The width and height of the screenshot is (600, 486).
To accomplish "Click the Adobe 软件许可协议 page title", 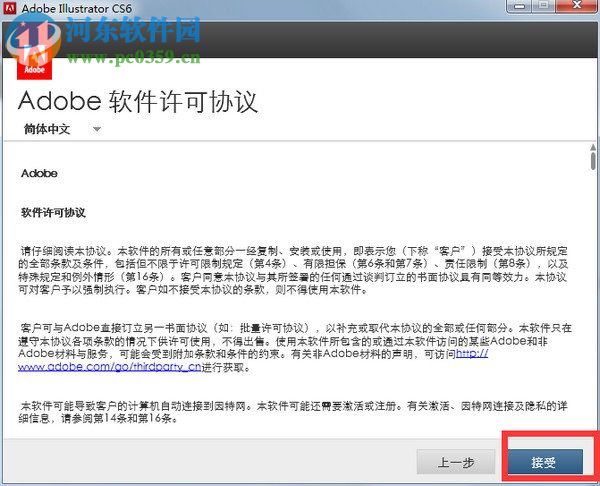I will (x=138, y=102).
